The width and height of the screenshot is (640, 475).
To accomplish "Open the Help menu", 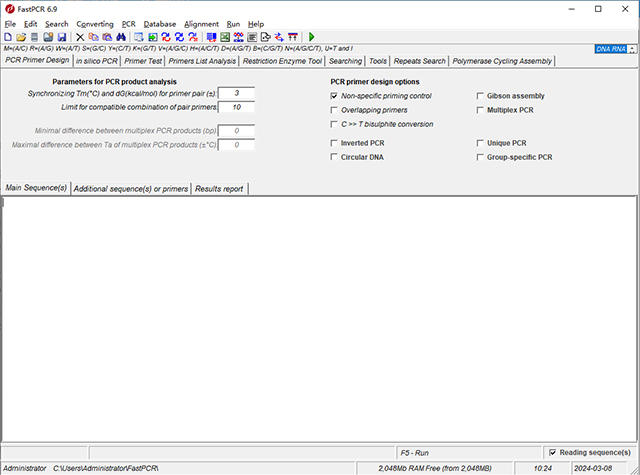I will tap(256, 24).
